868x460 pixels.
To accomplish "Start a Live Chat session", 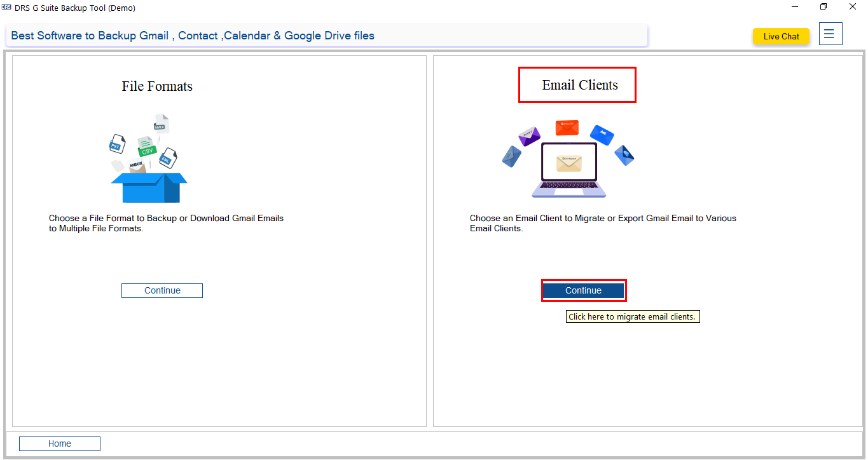I will pyautogui.click(x=781, y=36).
